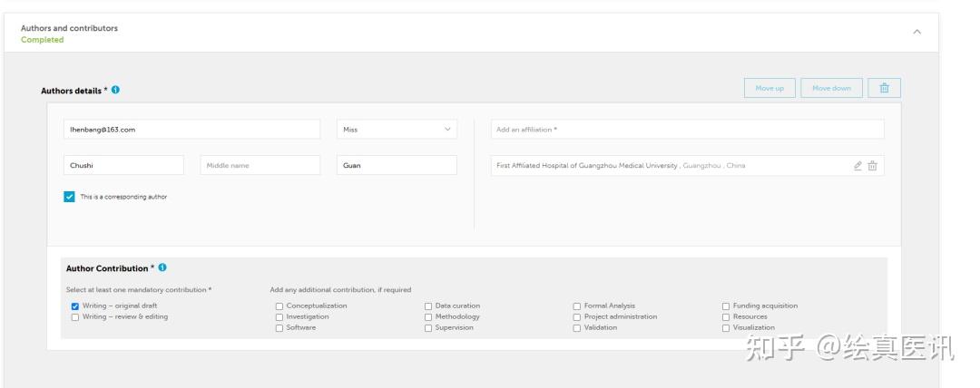Click info icon beside Authors details

[116, 90]
